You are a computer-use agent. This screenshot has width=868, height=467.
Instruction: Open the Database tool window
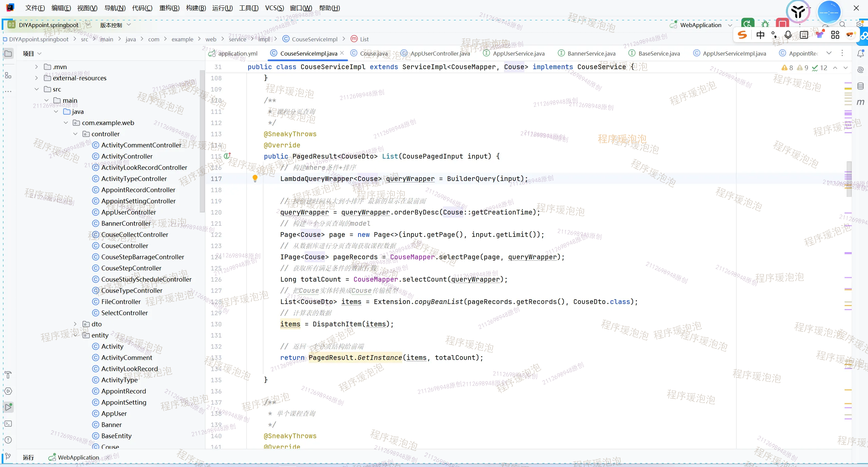click(x=861, y=86)
